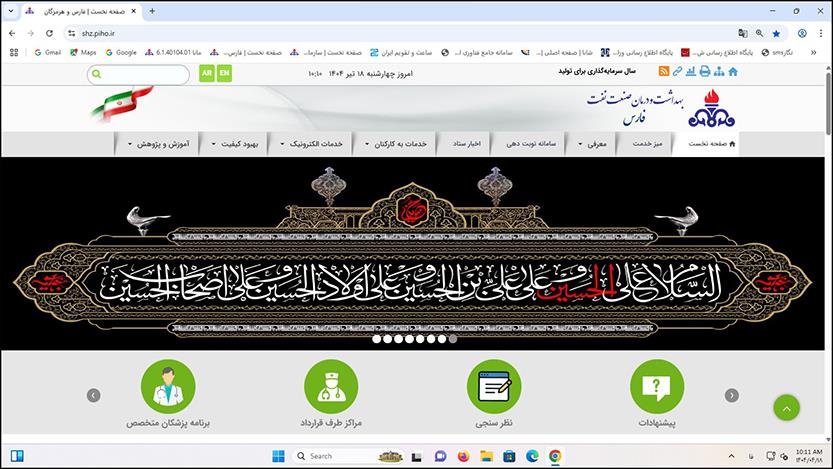Screen dimensions: 833x469
Task: Expand the خدمات الکترونیک dropdown menu
Action: (x=311, y=144)
